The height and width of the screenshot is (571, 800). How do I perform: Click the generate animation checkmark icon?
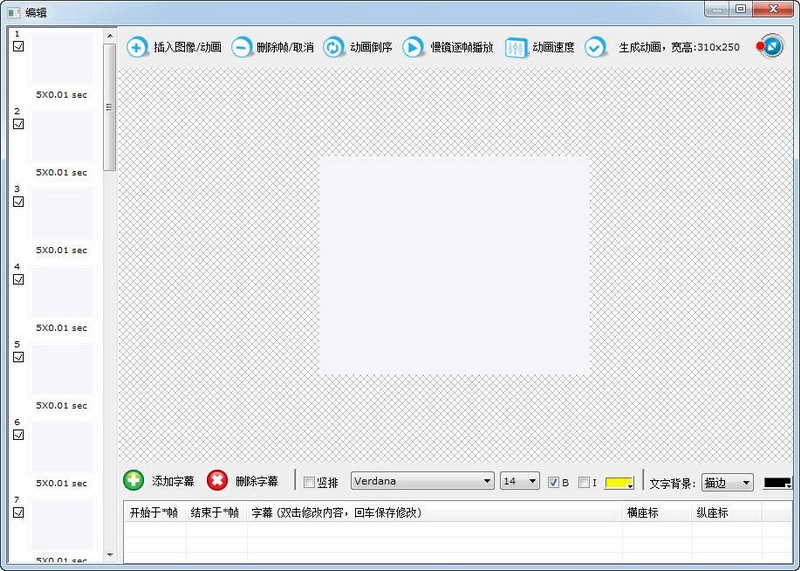(x=595, y=47)
